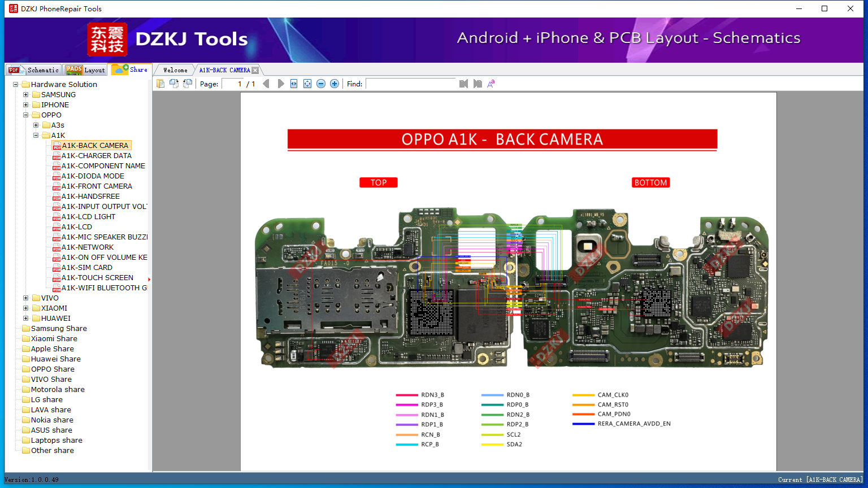This screenshot has width=868, height=488.
Task: Expand the HUAWEI folder
Action: [26, 319]
